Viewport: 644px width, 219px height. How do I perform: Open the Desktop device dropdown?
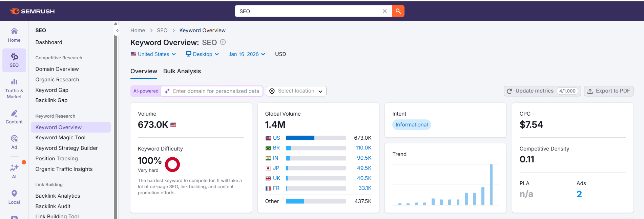click(202, 54)
